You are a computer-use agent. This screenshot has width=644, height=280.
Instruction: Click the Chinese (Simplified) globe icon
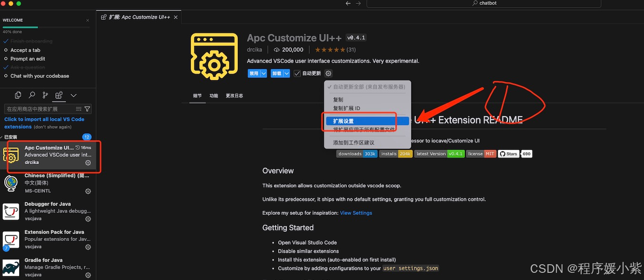11,183
